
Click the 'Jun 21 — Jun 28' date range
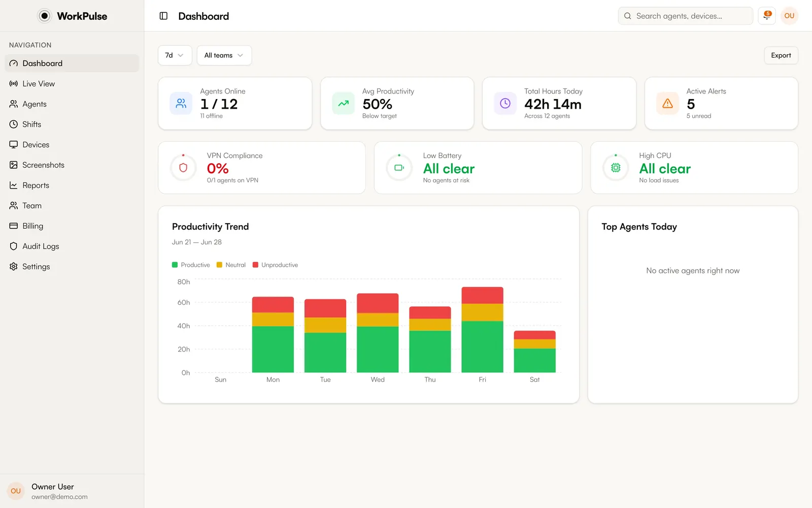pyautogui.click(x=197, y=242)
